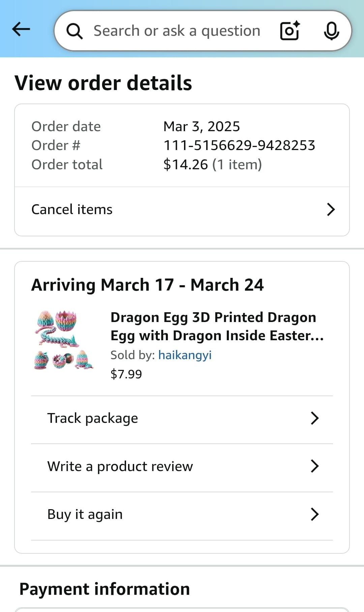
Task: Tap the Dragon Egg product thumbnail
Action: pos(64,340)
